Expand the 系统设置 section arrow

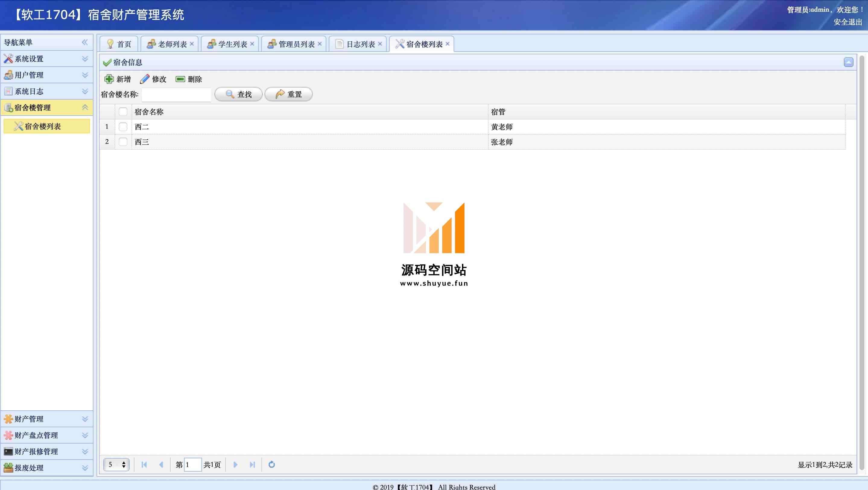tap(85, 59)
